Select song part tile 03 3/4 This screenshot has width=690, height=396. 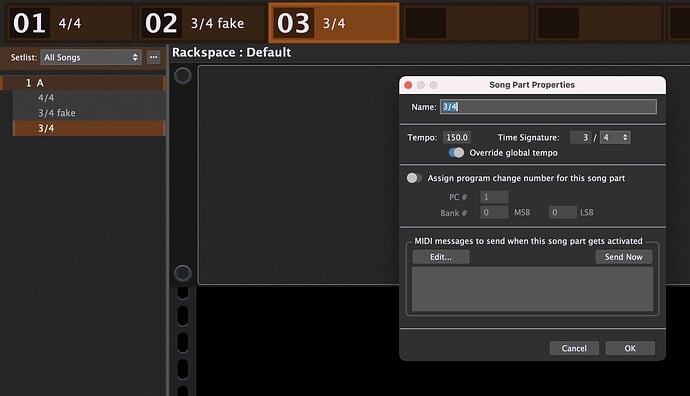334,22
